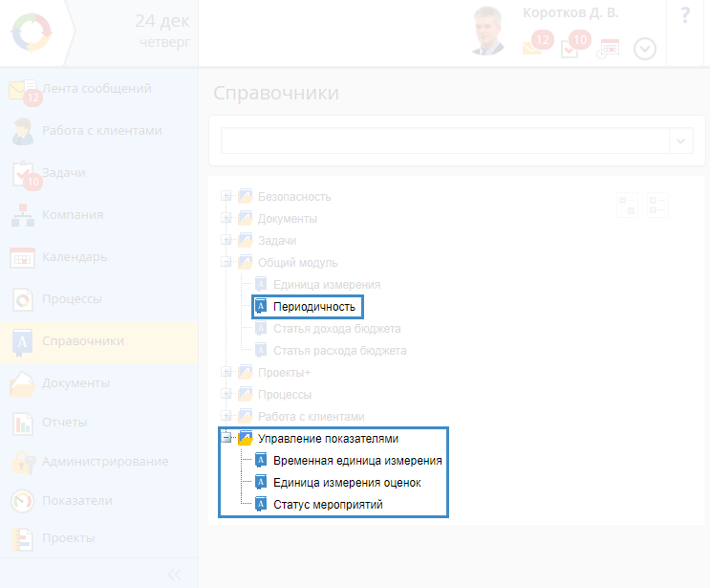Click the Работа с клиентами person icon
Viewport: 710px width, 588px height.
point(23,131)
